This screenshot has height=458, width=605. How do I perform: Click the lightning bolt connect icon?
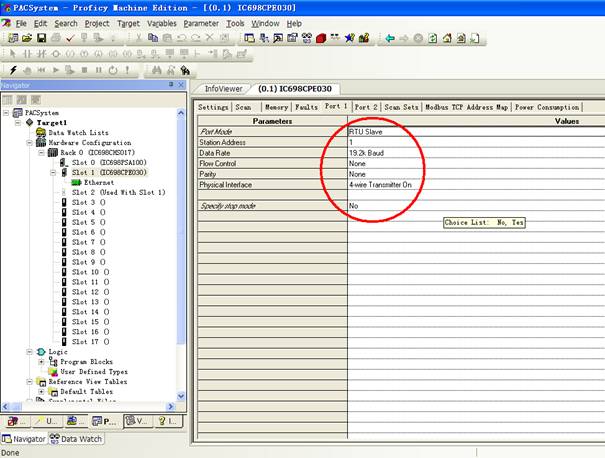pos(12,70)
